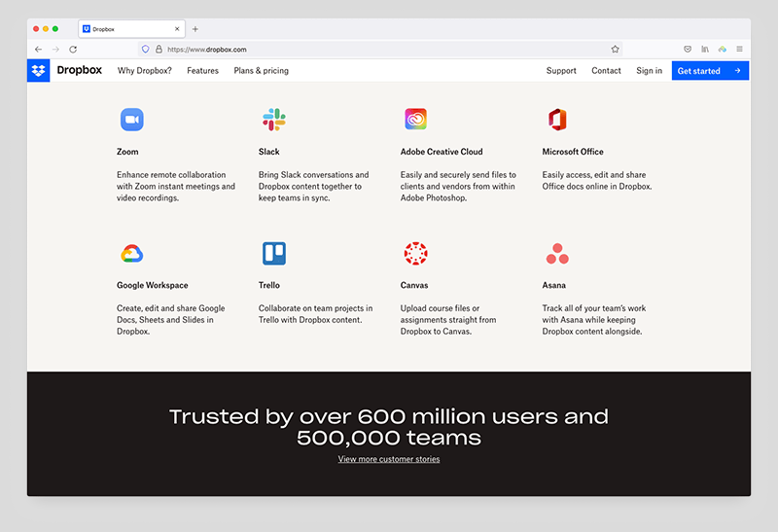Click the Microsoft Office icon
778x532 pixels.
pyautogui.click(x=557, y=120)
